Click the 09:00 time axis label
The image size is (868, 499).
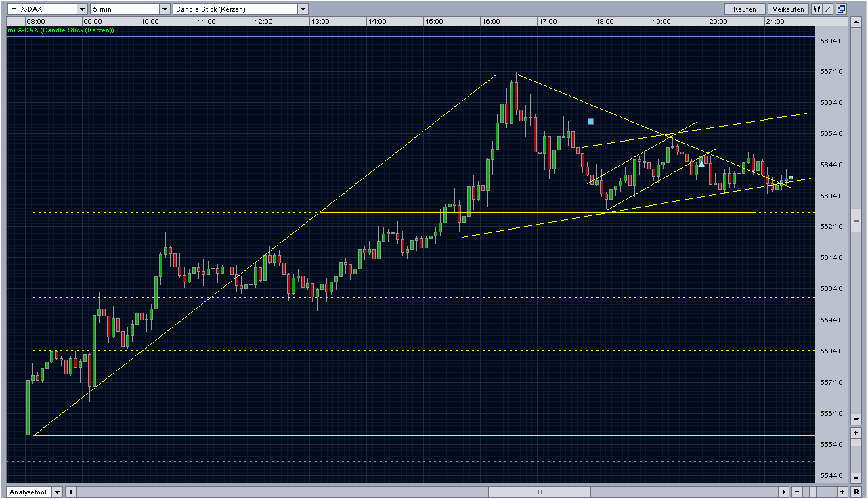(x=93, y=21)
